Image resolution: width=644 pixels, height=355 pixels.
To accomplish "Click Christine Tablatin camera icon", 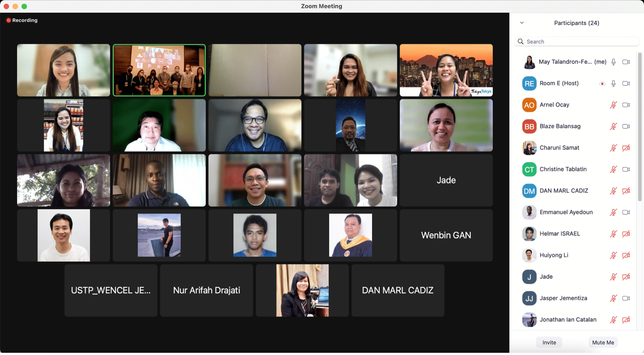I will tap(626, 169).
